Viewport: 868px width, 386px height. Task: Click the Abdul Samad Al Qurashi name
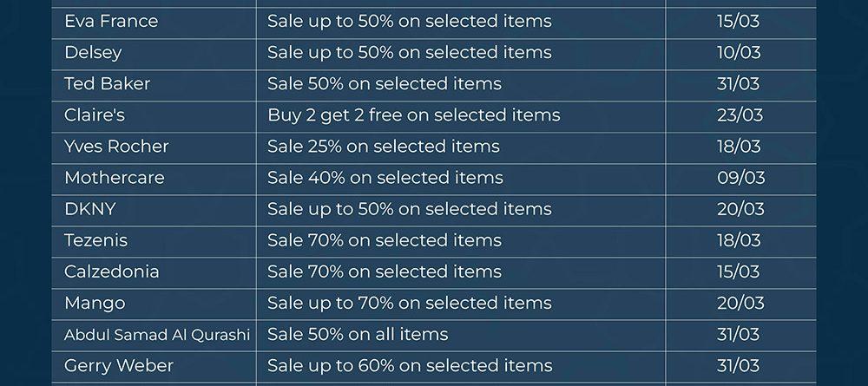157,334
